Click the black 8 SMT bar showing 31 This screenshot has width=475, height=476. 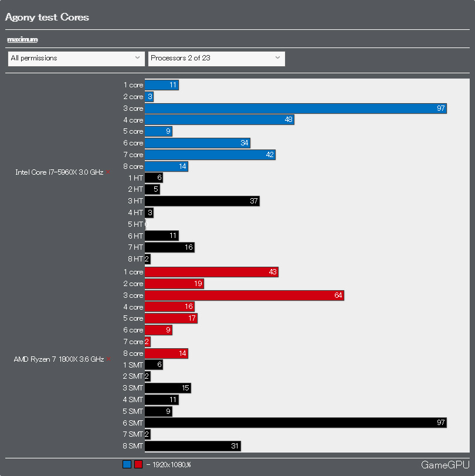coord(192,446)
